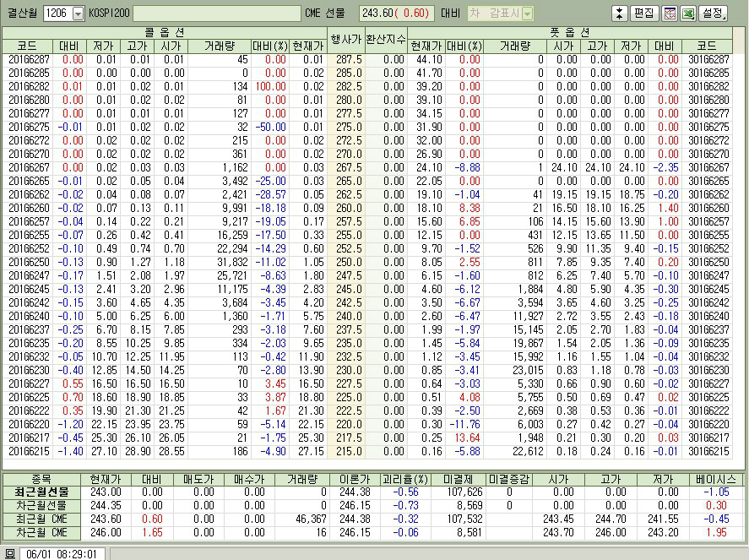Open the 결산월 1206 dropdown
This screenshot has height=560, width=749.
(x=78, y=14)
